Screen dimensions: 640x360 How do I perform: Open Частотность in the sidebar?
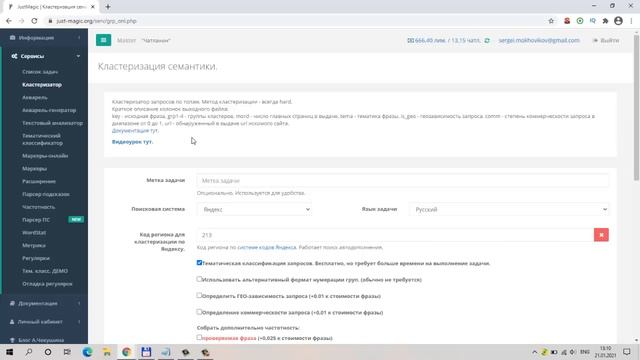tap(38, 207)
